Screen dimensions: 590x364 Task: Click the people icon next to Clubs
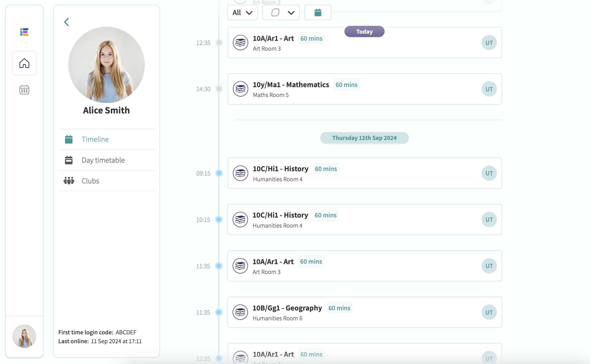(x=69, y=181)
